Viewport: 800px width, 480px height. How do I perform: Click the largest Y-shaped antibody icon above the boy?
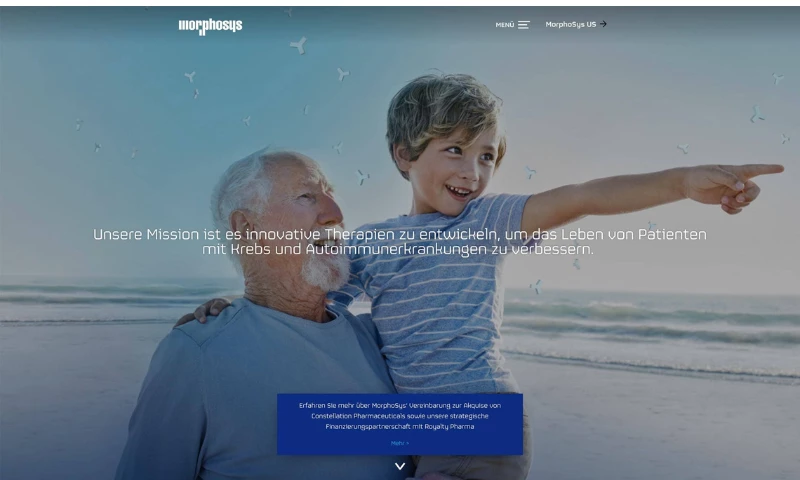tap(298, 45)
